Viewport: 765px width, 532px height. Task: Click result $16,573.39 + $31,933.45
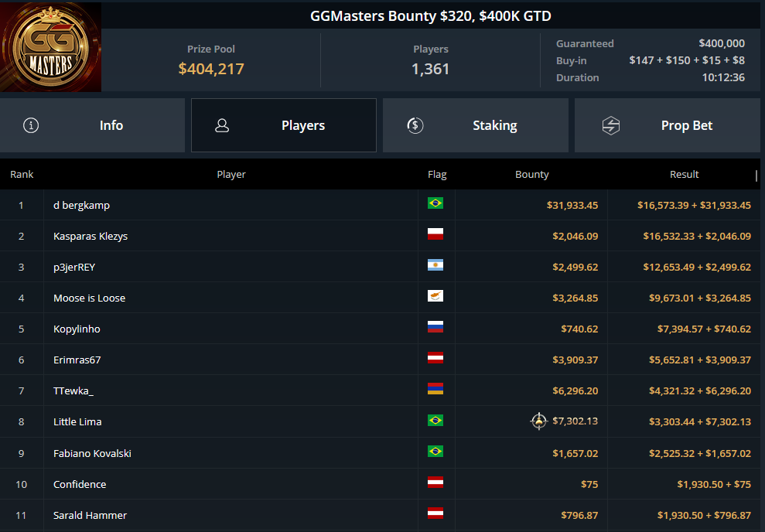695,205
